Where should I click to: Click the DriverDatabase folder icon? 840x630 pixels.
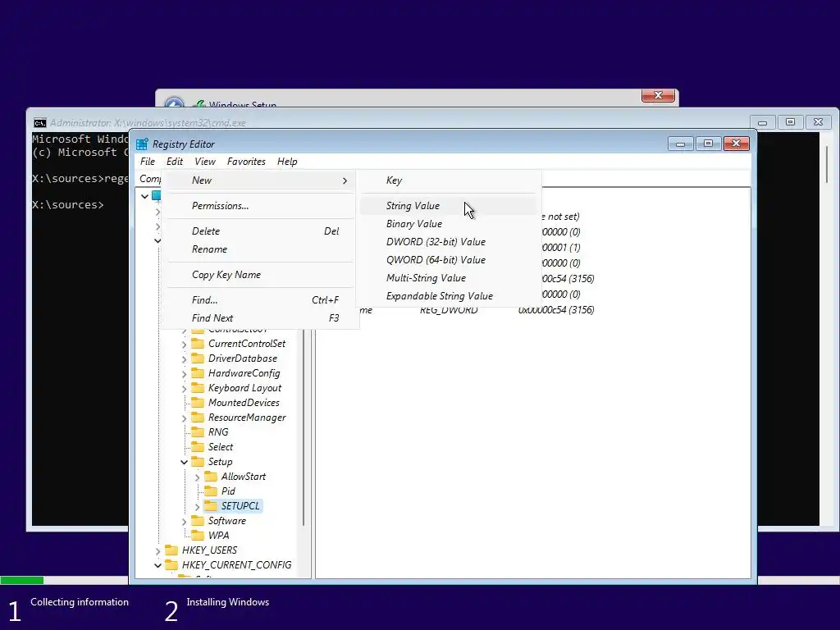coord(198,358)
